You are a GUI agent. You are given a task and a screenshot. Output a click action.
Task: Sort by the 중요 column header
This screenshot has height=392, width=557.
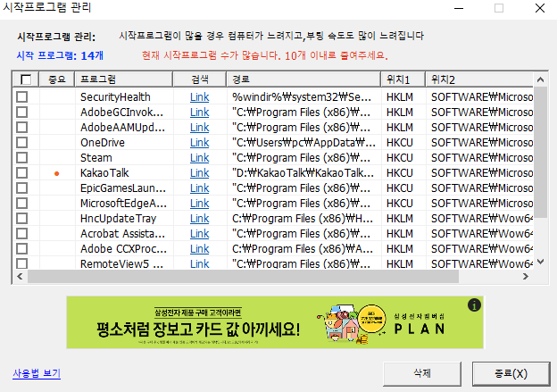[x=57, y=79]
